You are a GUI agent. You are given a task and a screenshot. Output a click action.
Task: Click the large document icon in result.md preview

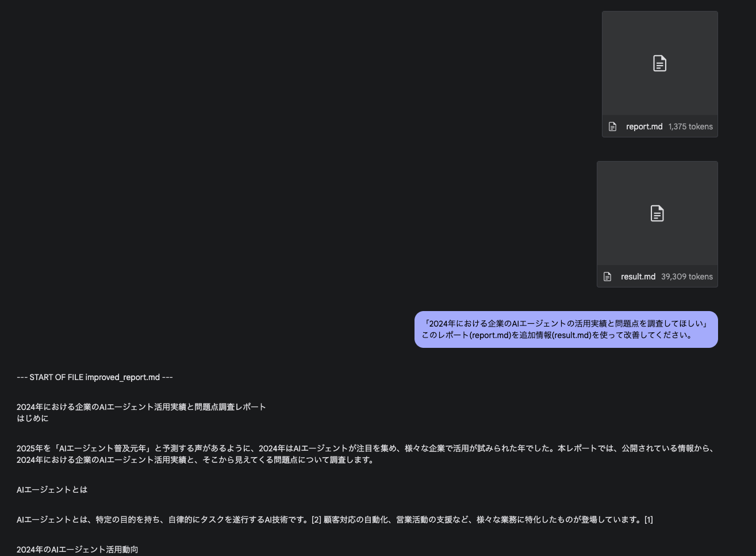[x=657, y=213]
